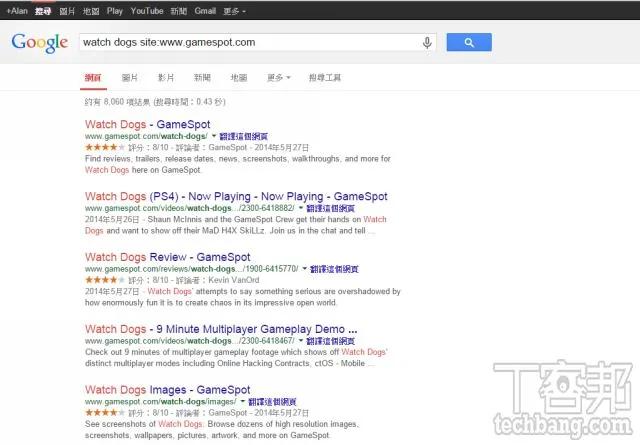Click reviewer name Kevin VanOrd
This screenshot has height=445, width=640.
click(x=233, y=280)
